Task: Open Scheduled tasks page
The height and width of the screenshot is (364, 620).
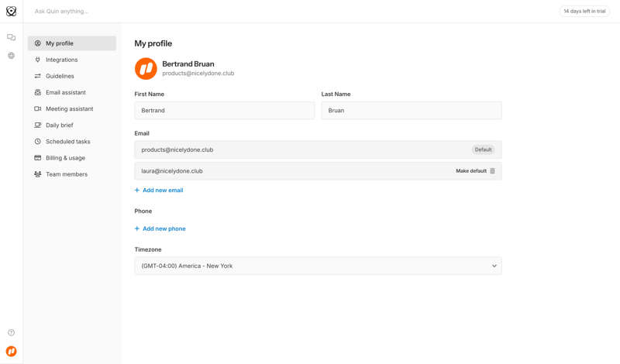Action: (67, 142)
